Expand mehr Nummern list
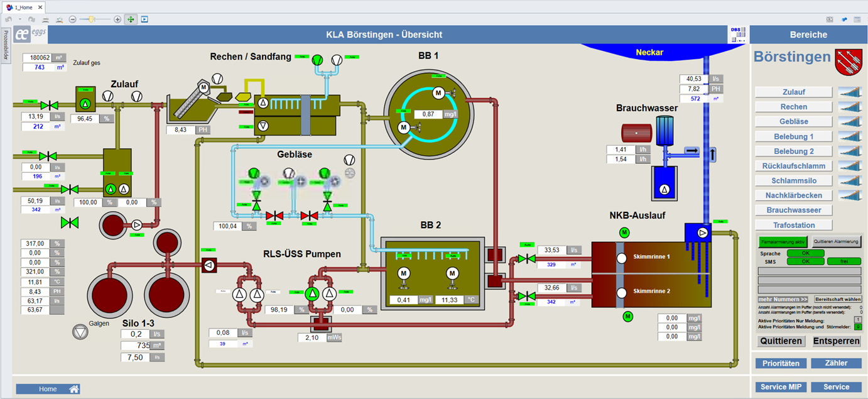Viewport: 868px width, 399px height. point(783,299)
